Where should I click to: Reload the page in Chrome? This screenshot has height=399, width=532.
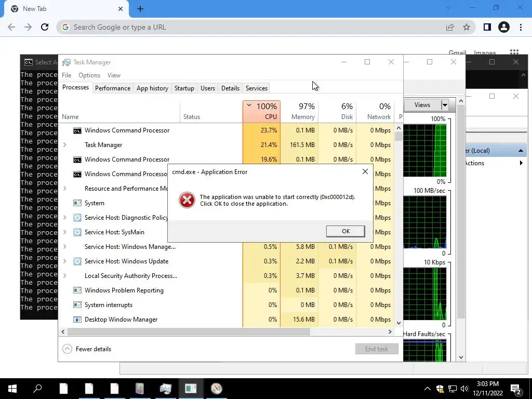coord(45,27)
